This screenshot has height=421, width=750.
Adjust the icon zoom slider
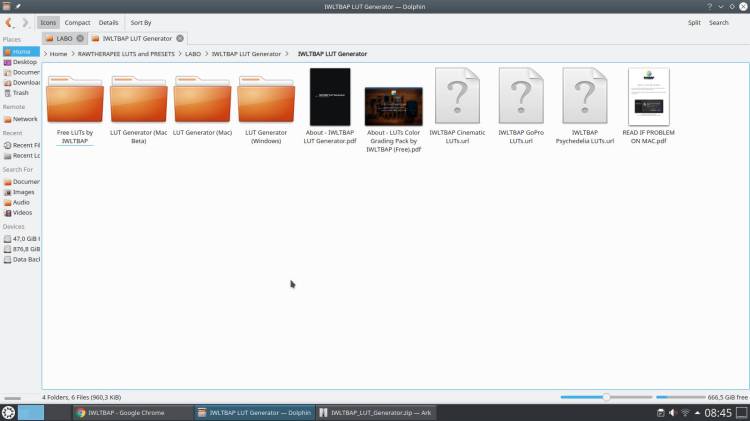tap(606, 397)
